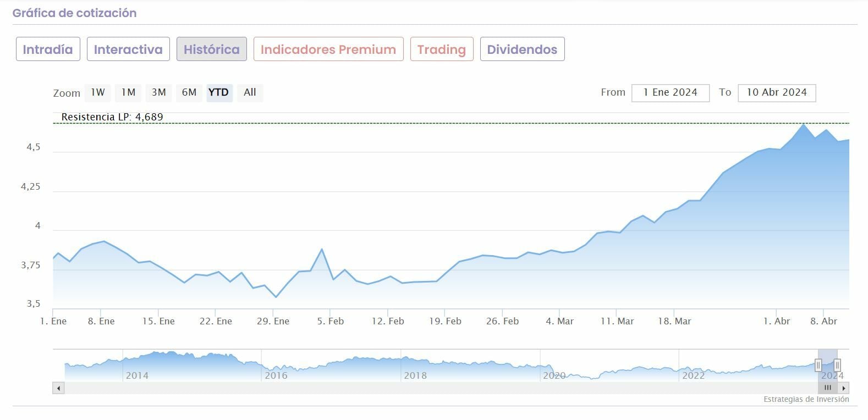
Task: Click the navigator scroll left arrow
Action: click(x=58, y=388)
